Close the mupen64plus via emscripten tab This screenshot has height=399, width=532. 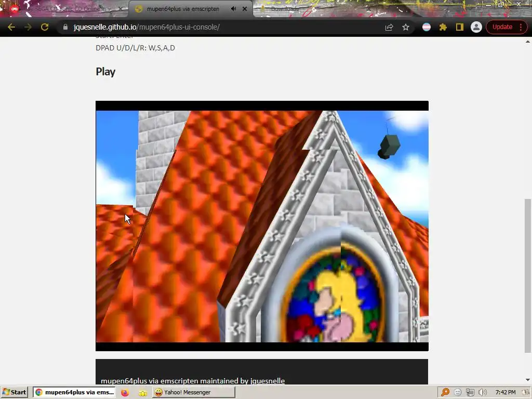(245, 9)
